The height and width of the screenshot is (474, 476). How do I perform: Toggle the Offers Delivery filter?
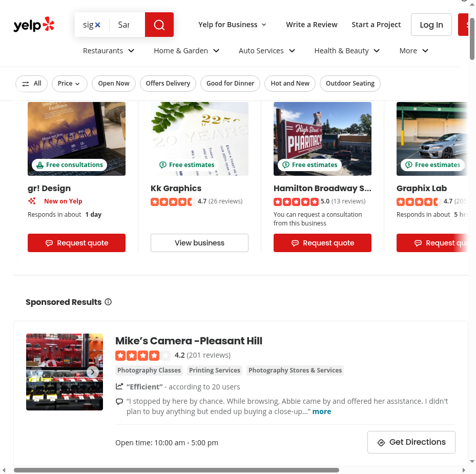pos(168,84)
